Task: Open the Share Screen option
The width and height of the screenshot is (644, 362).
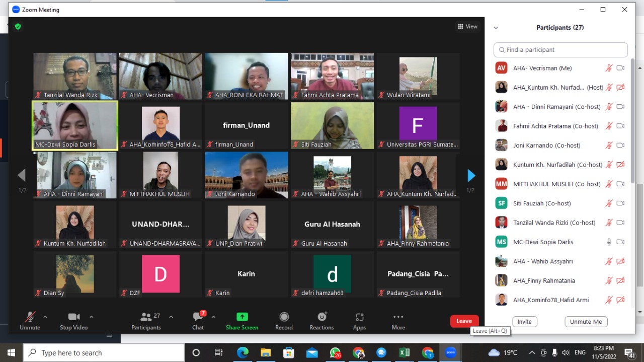Action: 242,321
